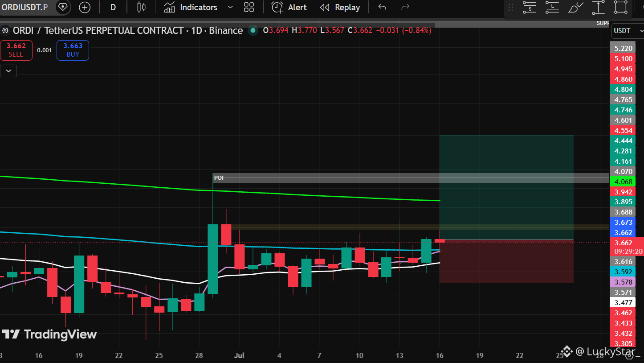Image resolution: width=644 pixels, height=363 pixels.
Task: Open the Indicators dialog
Action: pos(190,7)
